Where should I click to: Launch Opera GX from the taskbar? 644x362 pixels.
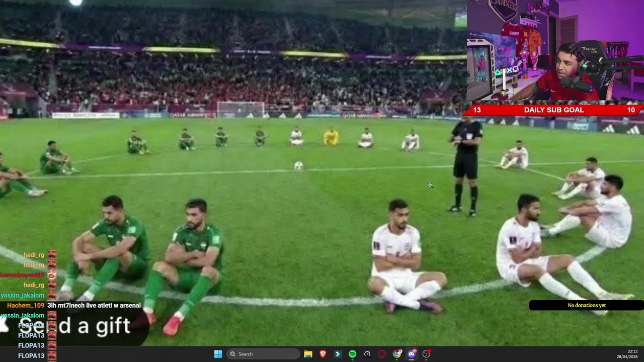tap(382, 354)
